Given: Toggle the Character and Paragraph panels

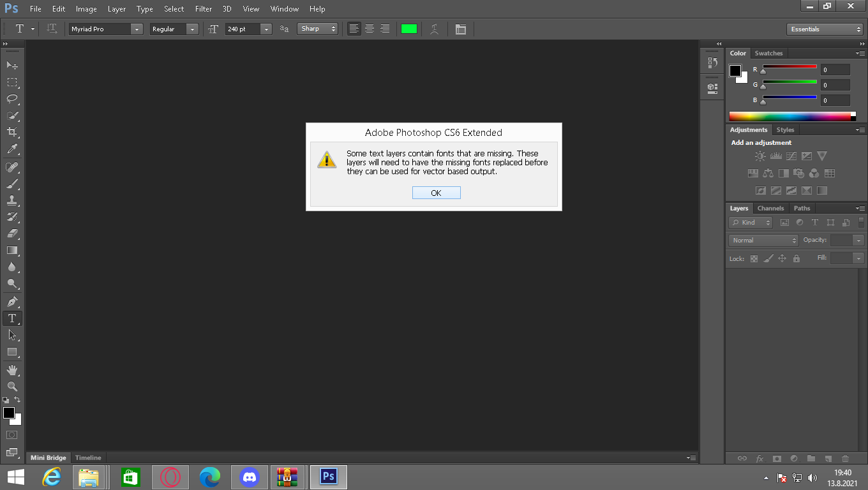Looking at the screenshot, I should (460, 29).
